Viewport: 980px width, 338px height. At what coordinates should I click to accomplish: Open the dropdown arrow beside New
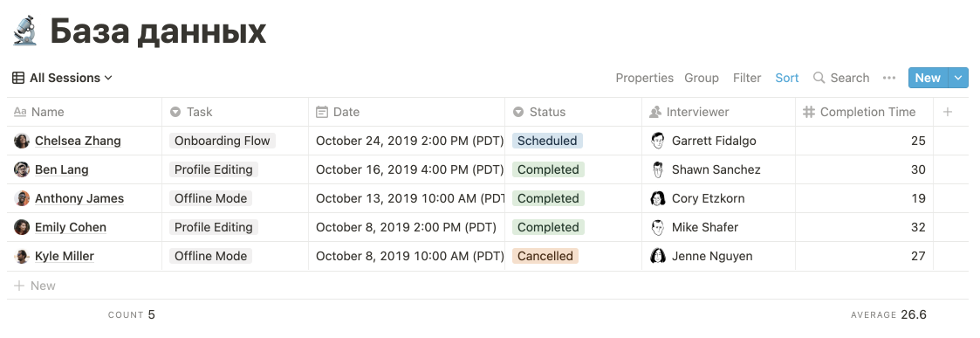958,78
